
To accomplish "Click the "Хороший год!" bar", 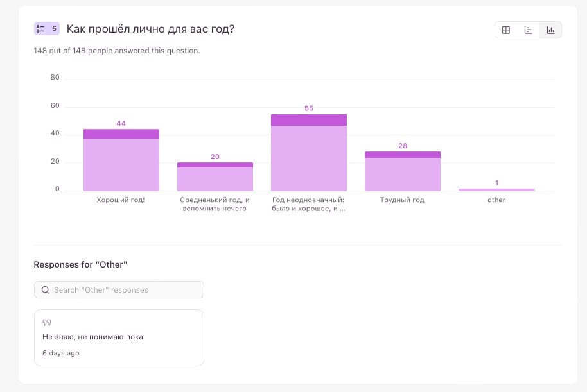I will pos(121,164).
